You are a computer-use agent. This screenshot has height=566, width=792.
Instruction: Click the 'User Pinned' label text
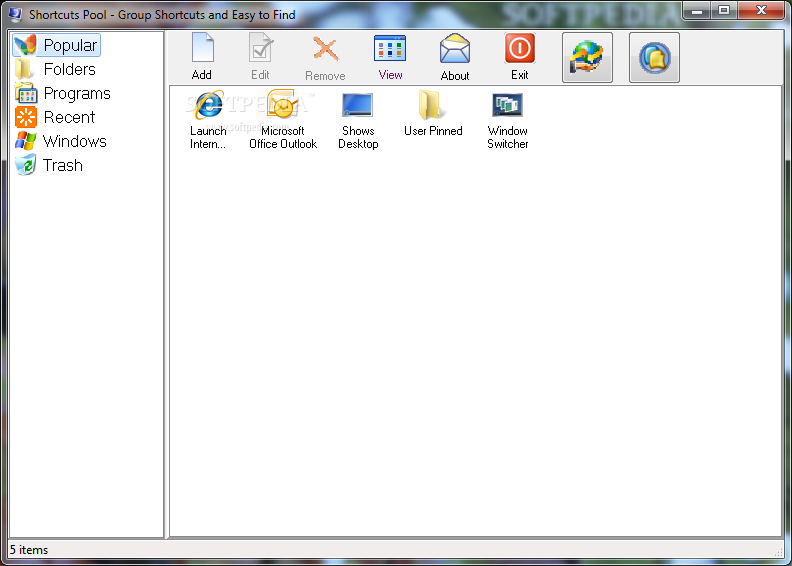point(433,131)
